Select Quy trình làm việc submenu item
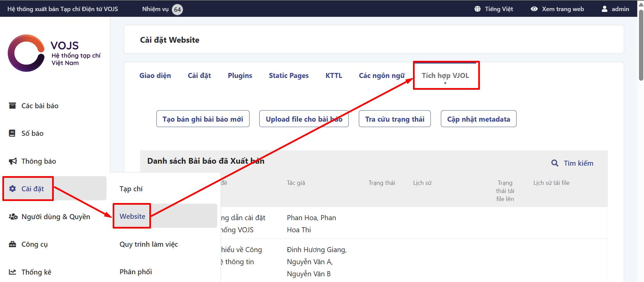644x282 pixels. point(149,244)
